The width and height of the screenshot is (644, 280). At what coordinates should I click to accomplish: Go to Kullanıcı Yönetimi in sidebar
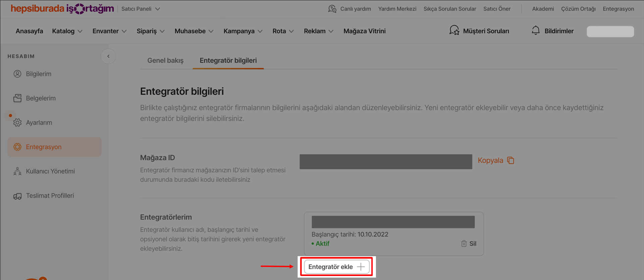click(50, 171)
